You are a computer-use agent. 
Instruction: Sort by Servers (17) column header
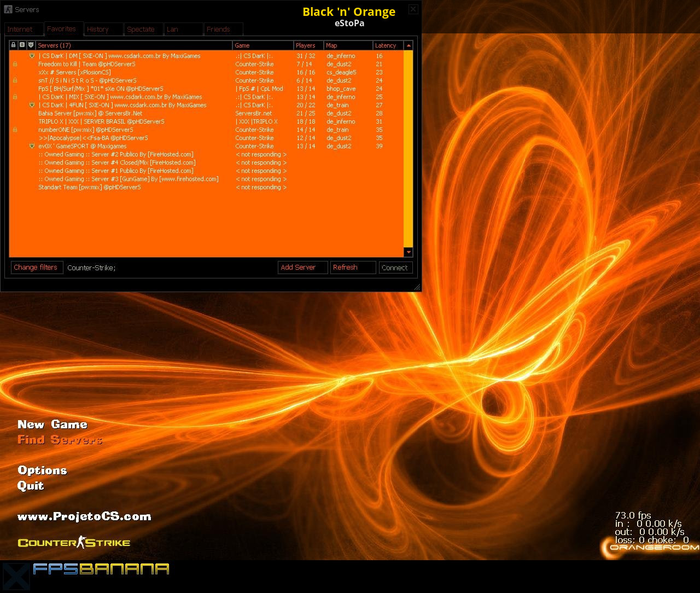[134, 45]
